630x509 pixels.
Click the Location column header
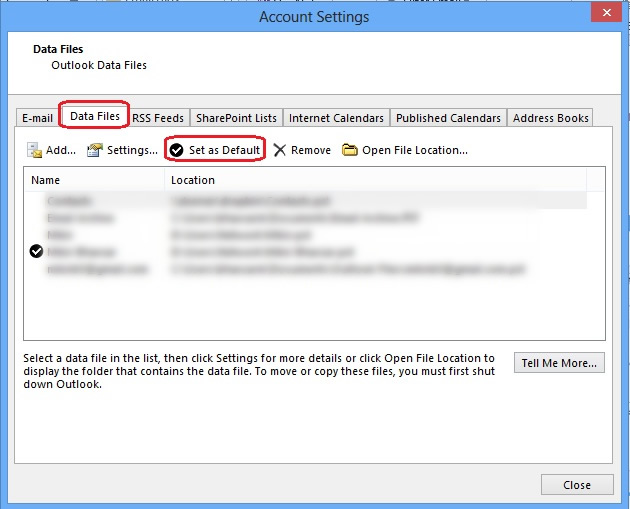tap(376, 180)
